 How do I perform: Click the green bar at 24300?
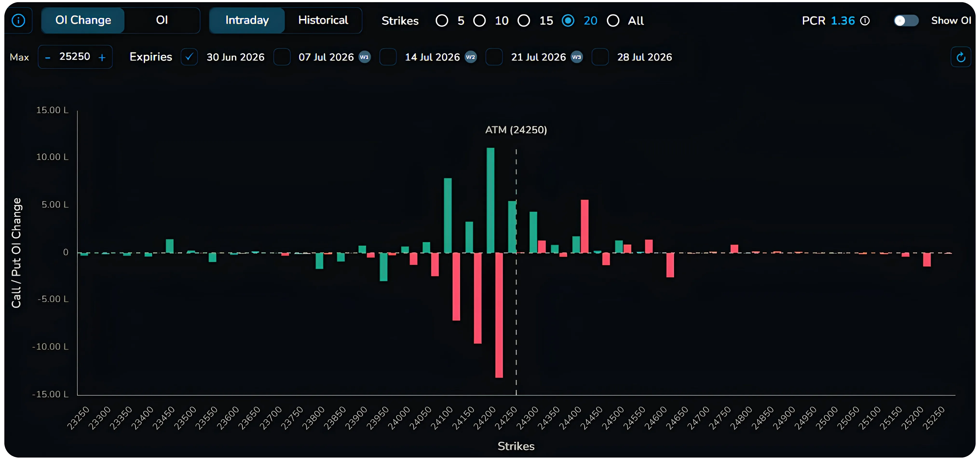coord(533,232)
